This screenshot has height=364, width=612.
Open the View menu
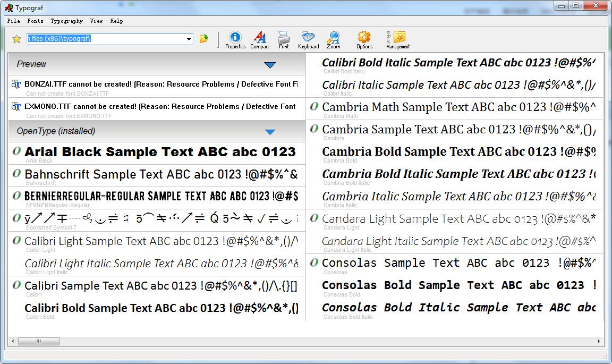point(96,21)
